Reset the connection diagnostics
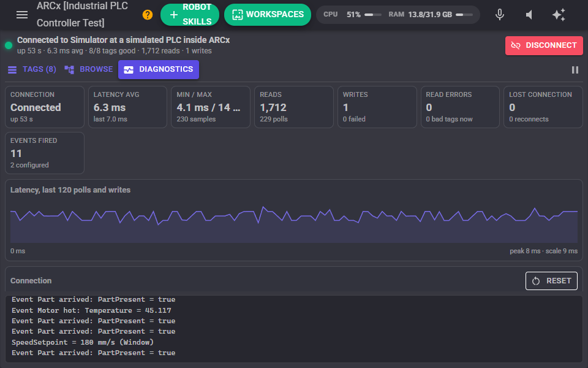588x368 pixels. pos(551,281)
